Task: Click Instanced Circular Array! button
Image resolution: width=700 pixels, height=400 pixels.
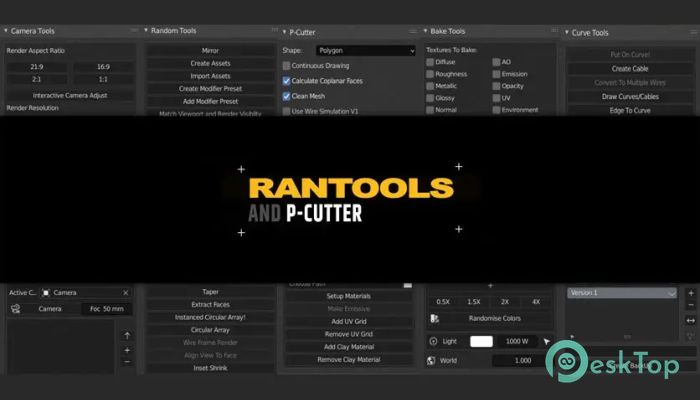Action: tap(210, 317)
